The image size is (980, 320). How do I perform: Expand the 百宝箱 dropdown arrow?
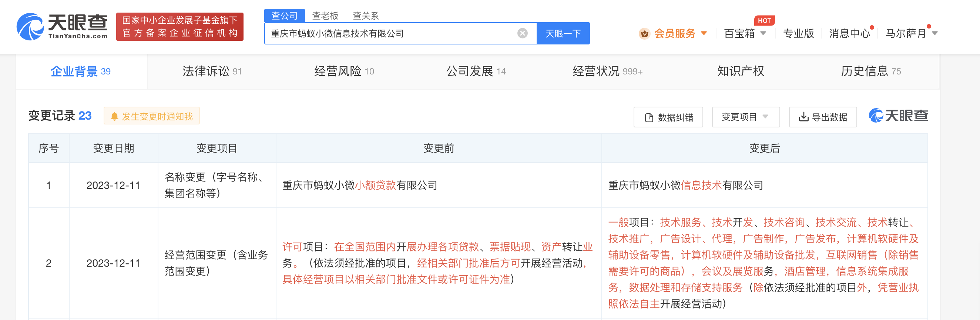(763, 33)
